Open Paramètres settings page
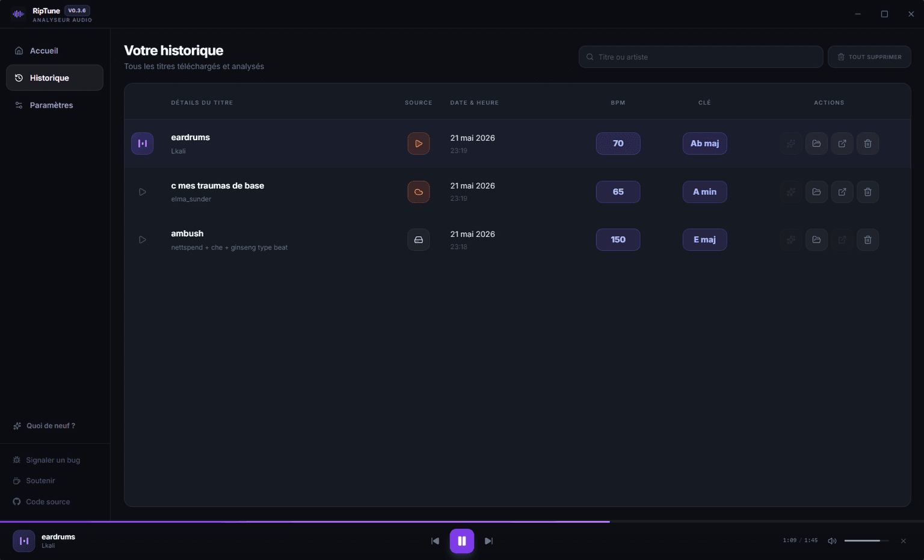This screenshot has height=560, width=924. (54, 105)
